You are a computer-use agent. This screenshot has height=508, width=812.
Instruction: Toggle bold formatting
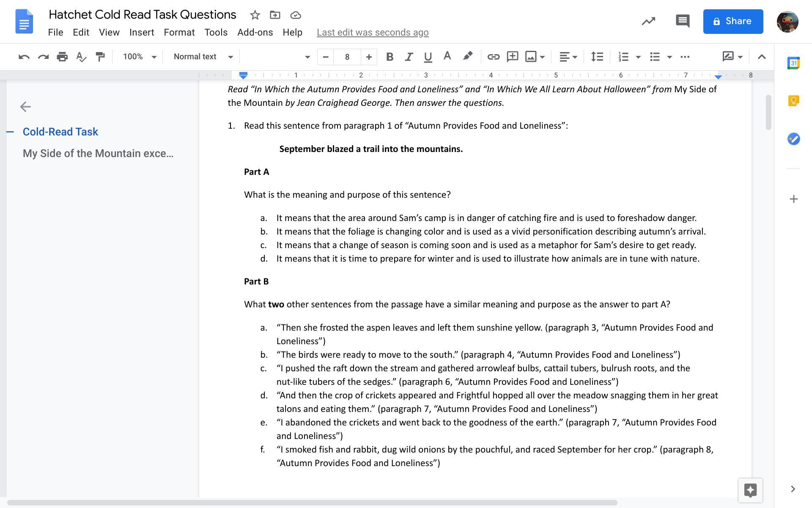390,57
